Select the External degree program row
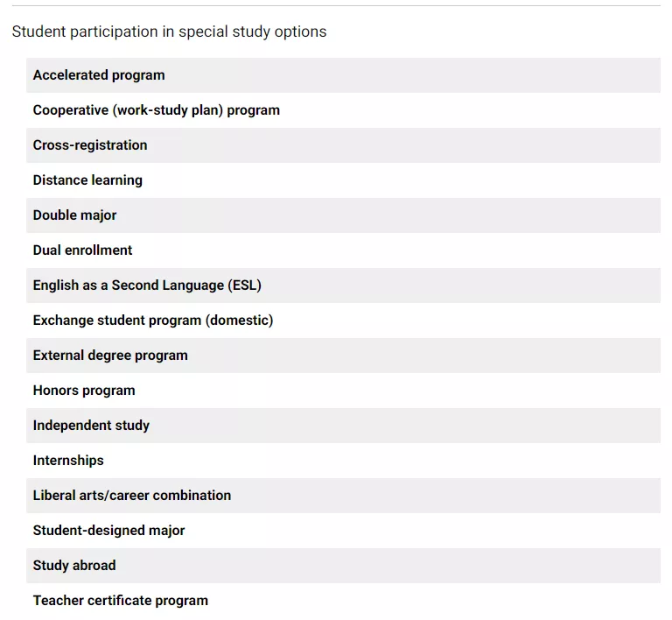Screen dimensions: 672x620 110,356
